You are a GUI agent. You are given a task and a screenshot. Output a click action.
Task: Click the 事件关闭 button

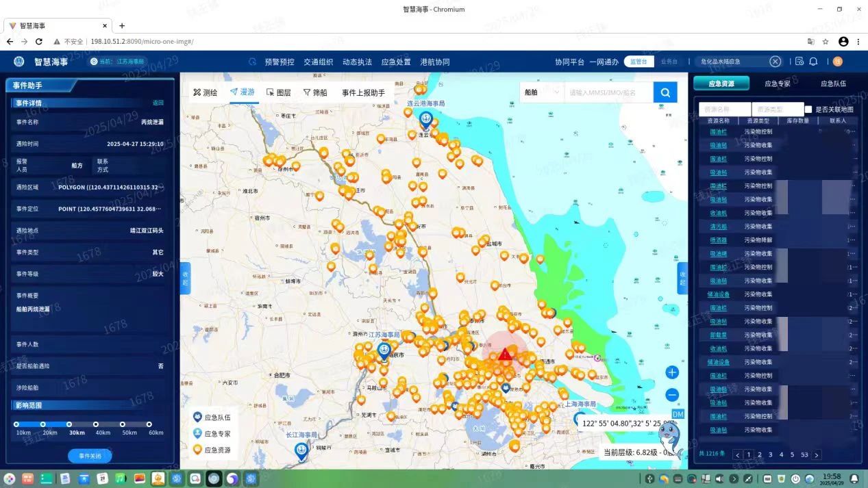pyautogui.click(x=90, y=456)
